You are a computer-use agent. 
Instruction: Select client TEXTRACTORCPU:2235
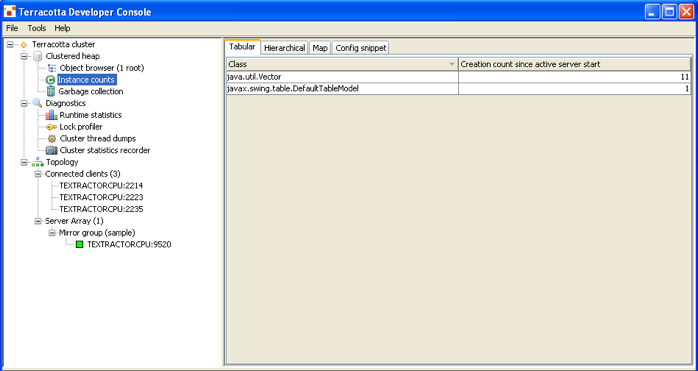[101, 209]
